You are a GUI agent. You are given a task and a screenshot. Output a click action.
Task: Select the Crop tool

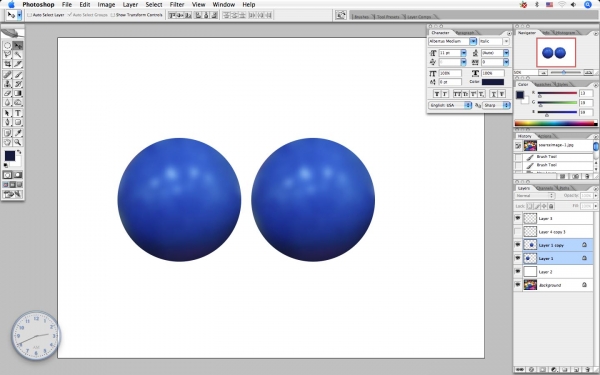7,64
